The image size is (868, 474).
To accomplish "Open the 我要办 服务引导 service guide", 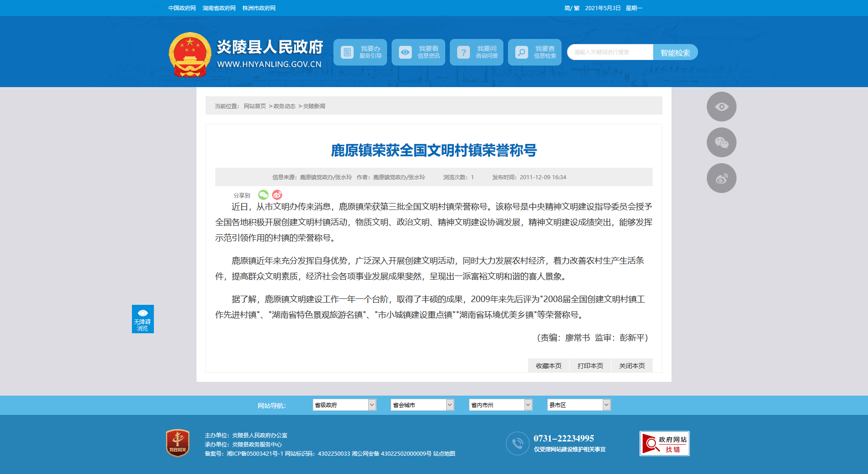I will coord(360,52).
